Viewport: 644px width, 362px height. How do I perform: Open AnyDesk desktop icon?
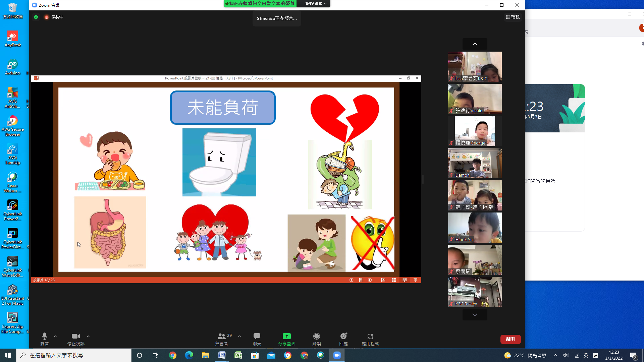13,39
